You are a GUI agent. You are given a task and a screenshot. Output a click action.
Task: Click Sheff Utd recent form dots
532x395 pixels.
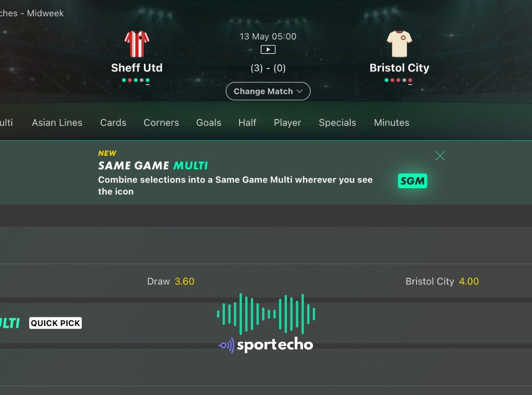click(x=136, y=80)
